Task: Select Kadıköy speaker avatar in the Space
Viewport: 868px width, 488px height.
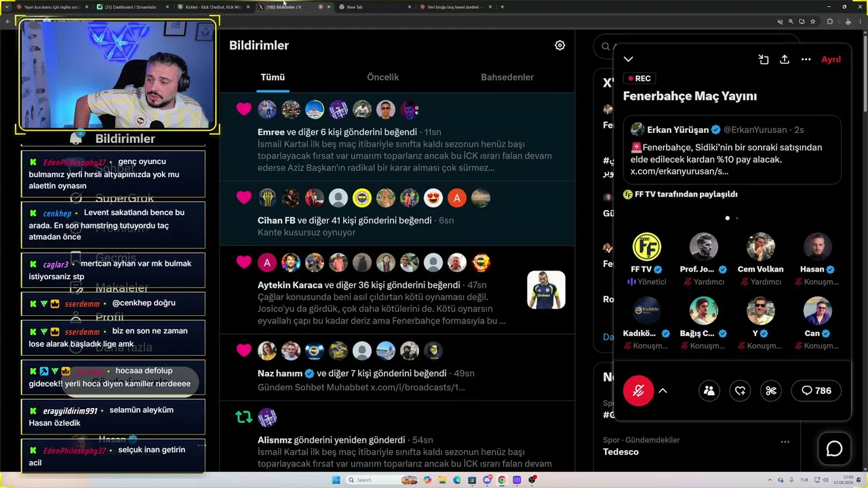Action: 646,310
